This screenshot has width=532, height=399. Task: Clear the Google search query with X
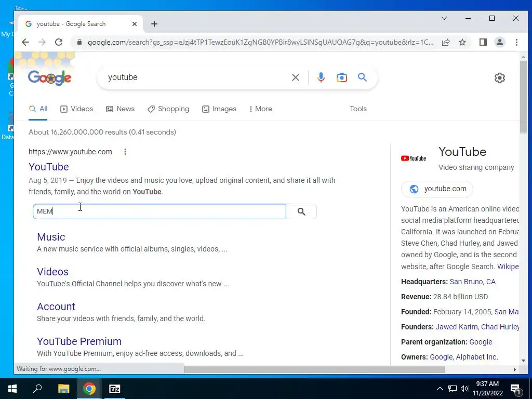[296, 77]
